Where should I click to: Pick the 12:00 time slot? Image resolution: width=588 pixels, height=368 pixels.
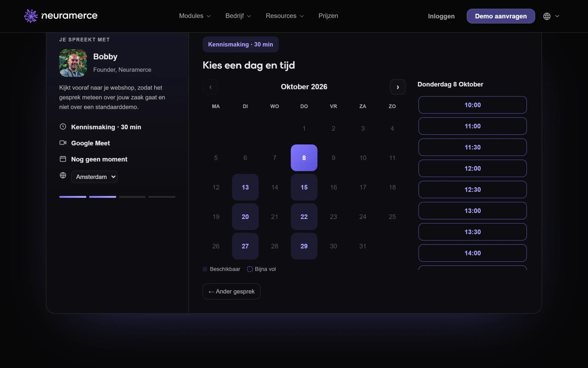[x=473, y=168]
